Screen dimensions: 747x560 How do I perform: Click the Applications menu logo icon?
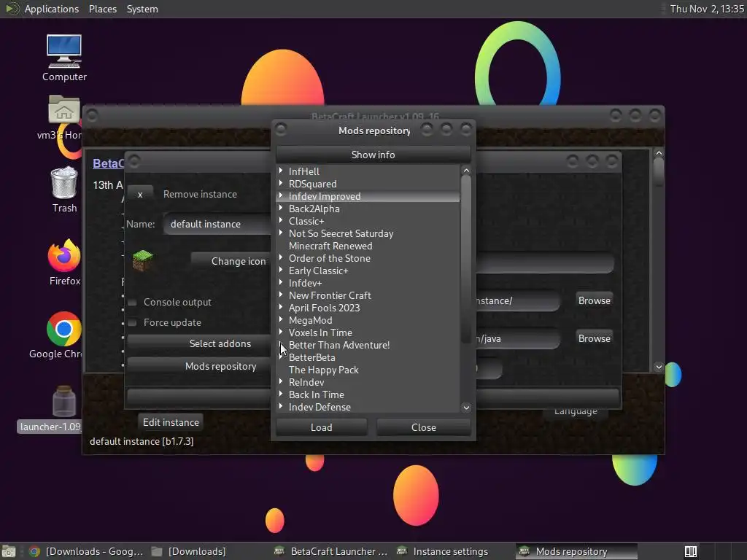(12, 9)
